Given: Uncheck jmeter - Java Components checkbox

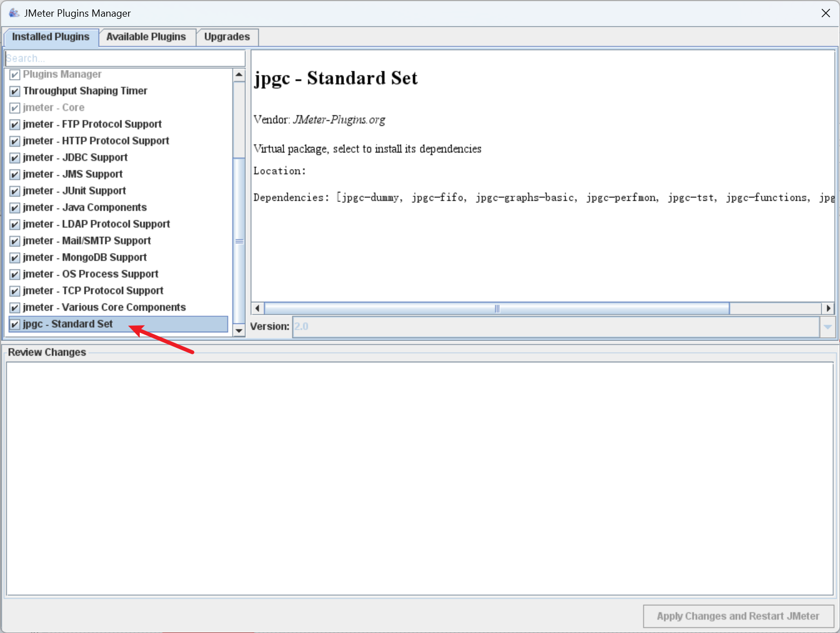Looking at the screenshot, I should point(15,207).
